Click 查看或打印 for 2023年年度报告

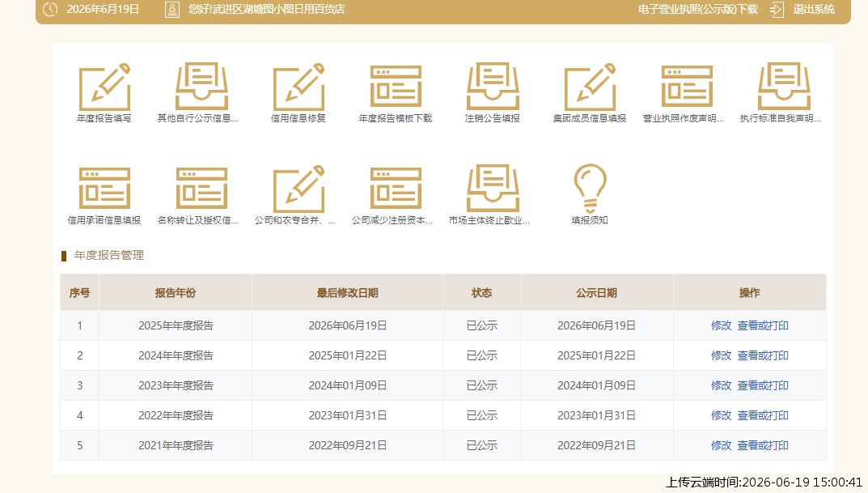click(x=763, y=385)
